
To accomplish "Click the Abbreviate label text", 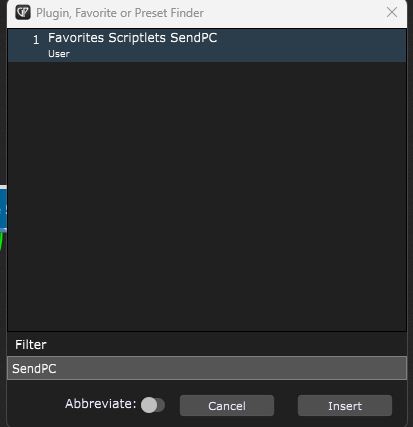I will (x=101, y=404).
